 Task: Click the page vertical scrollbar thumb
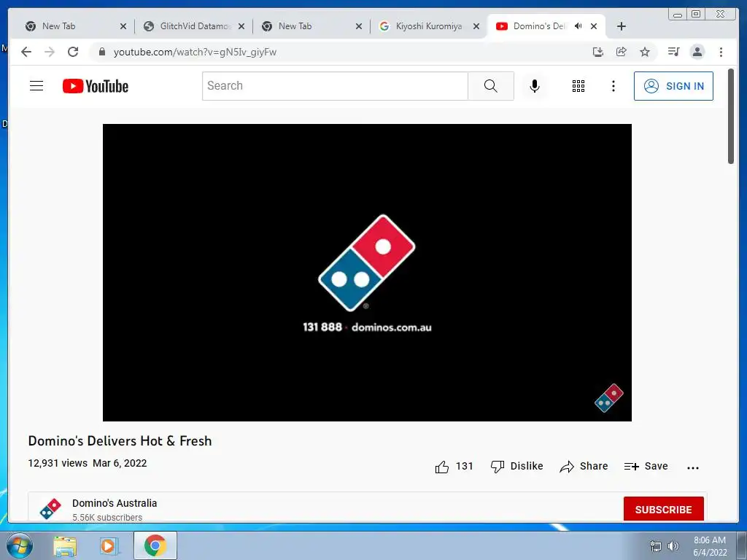coord(731,116)
